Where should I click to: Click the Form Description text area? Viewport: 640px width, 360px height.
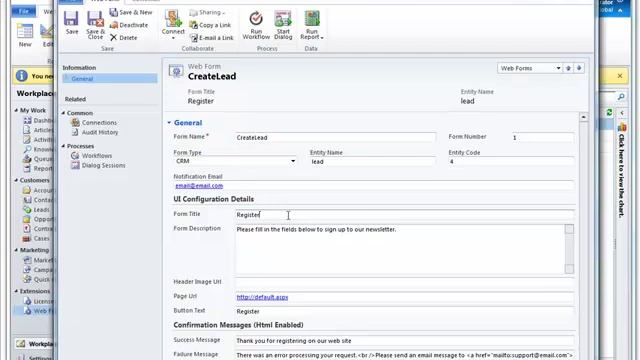pyautogui.click(x=400, y=249)
